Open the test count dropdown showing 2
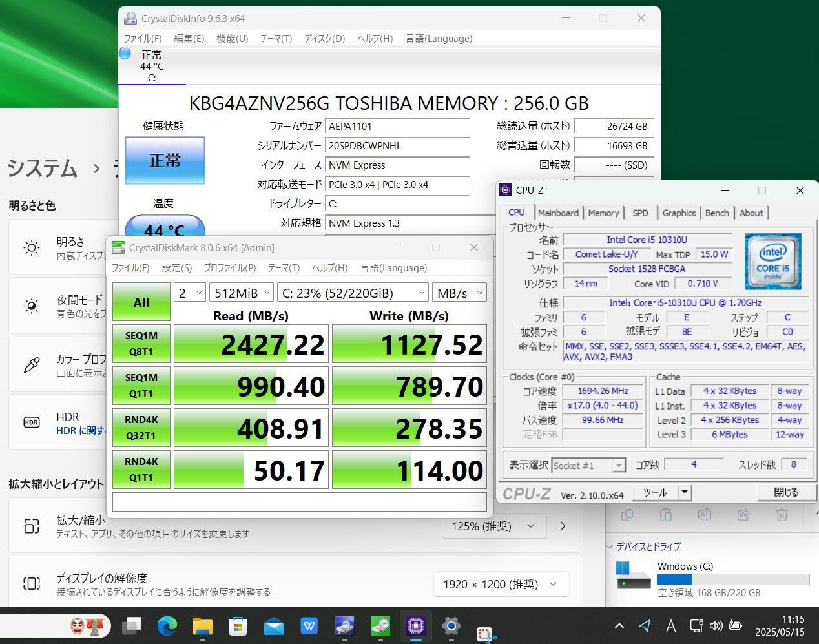The image size is (819, 644). [189, 293]
